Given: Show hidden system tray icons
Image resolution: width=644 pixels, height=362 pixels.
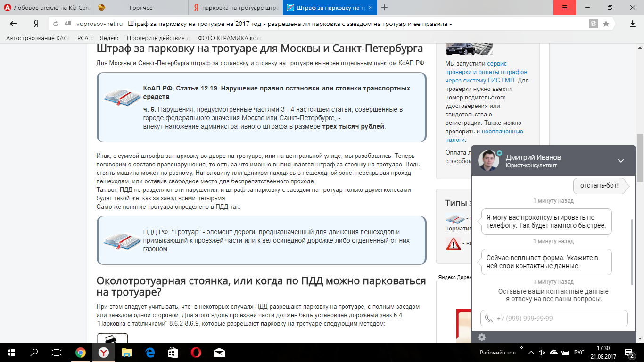Looking at the screenshot, I should coord(532,352).
